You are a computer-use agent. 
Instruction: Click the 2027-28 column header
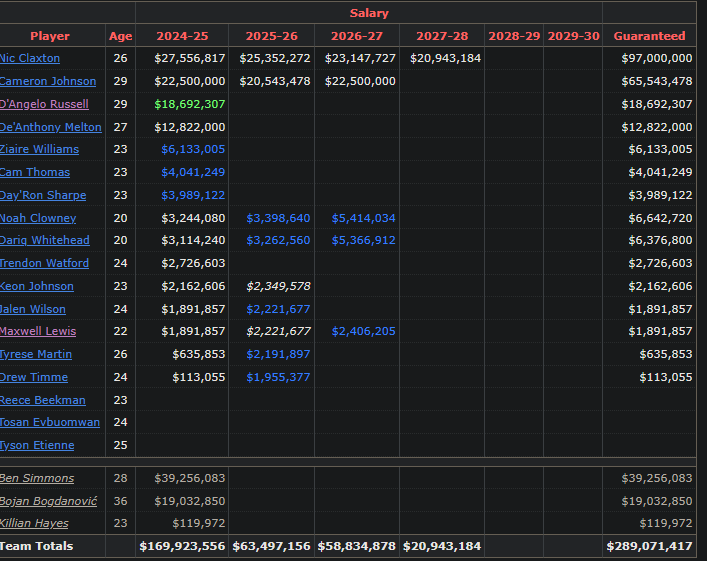[442, 36]
